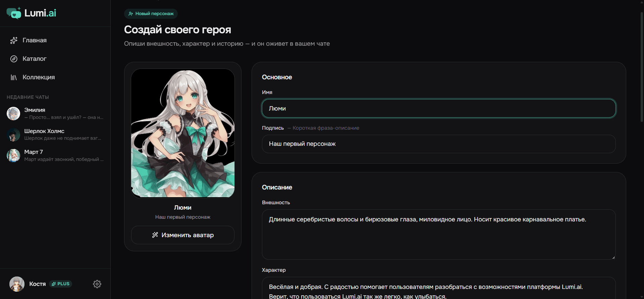Image resolution: width=644 pixels, height=299 pixels.
Task: Click the page vertical scrollbar
Action: click(x=642, y=67)
